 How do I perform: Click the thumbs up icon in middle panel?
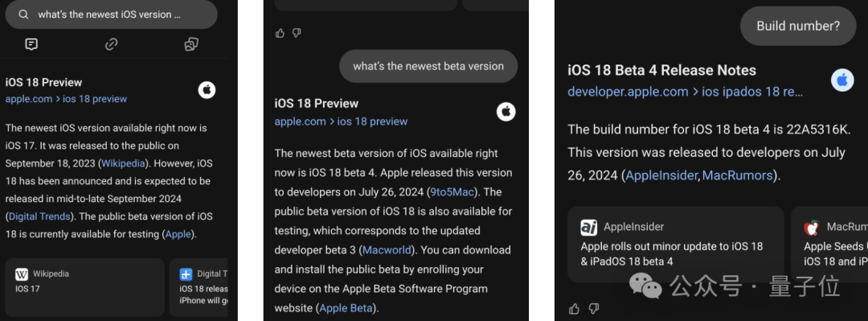tap(280, 33)
